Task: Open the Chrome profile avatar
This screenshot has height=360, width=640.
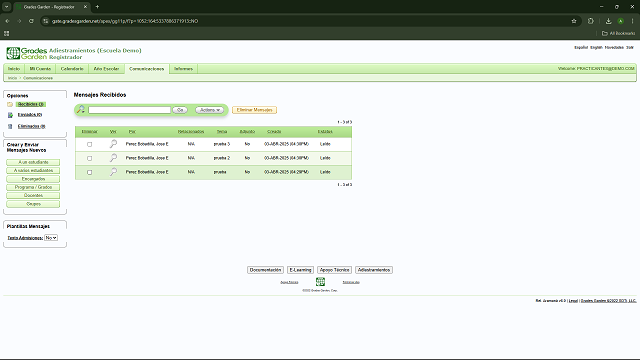Action: point(620,21)
